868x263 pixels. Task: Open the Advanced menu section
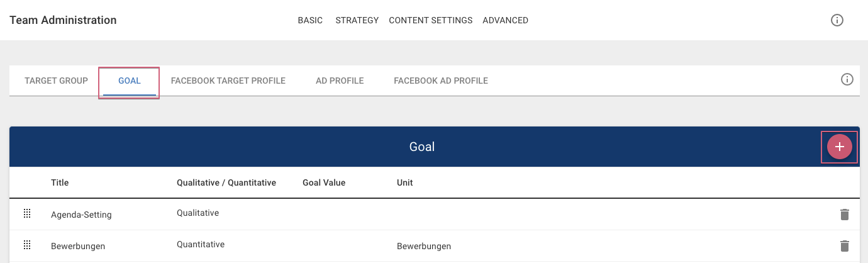pyautogui.click(x=505, y=20)
